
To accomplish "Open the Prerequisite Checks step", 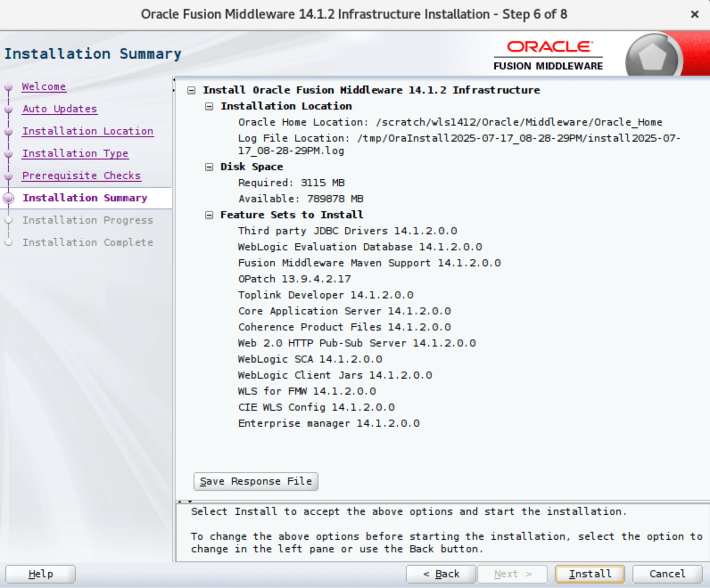I will tap(81, 176).
